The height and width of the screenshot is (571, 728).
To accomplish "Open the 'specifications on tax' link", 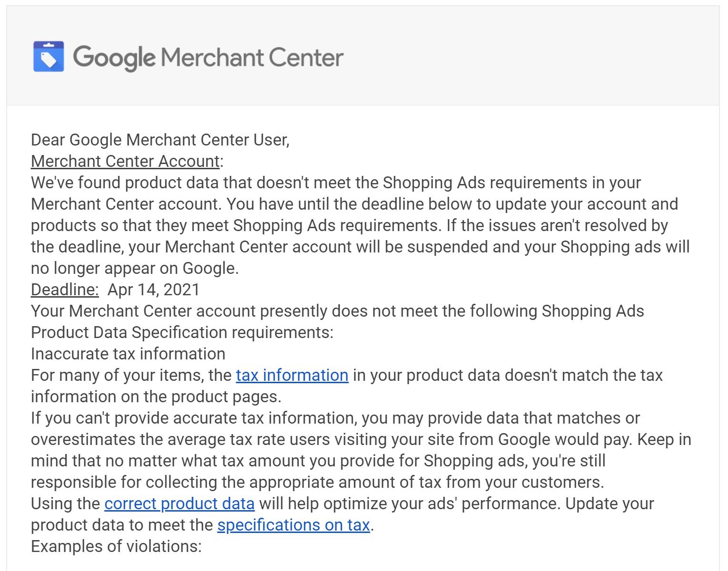I will point(294,525).
